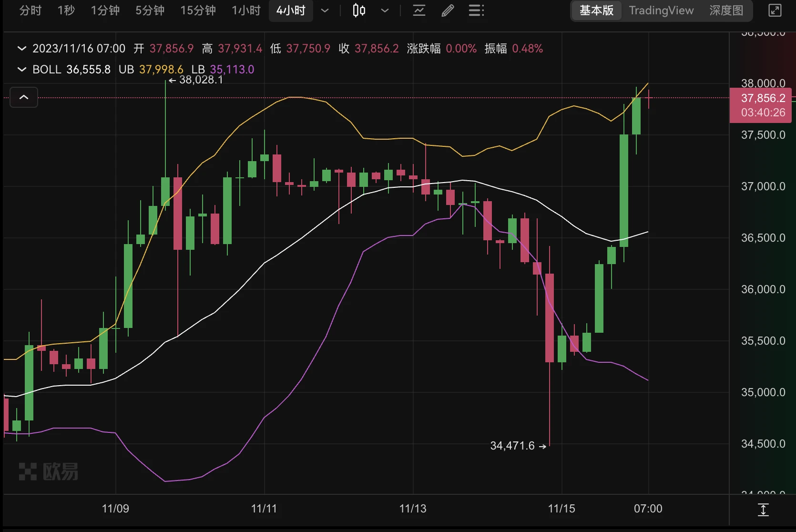The height and width of the screenshot is (532, 796).
Task: Select the indicators icon on the toolbar
Action: (x=419, y=10)
